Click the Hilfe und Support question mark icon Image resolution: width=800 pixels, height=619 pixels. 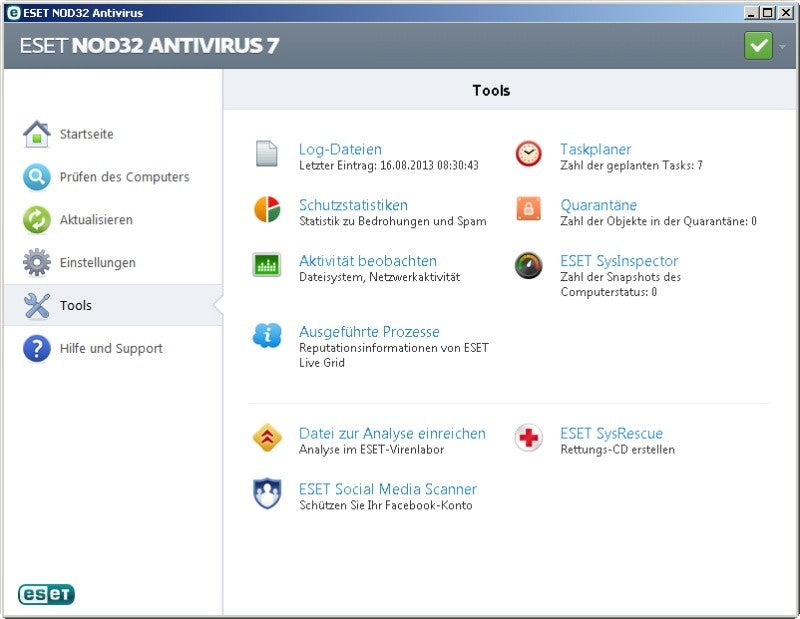37,348
